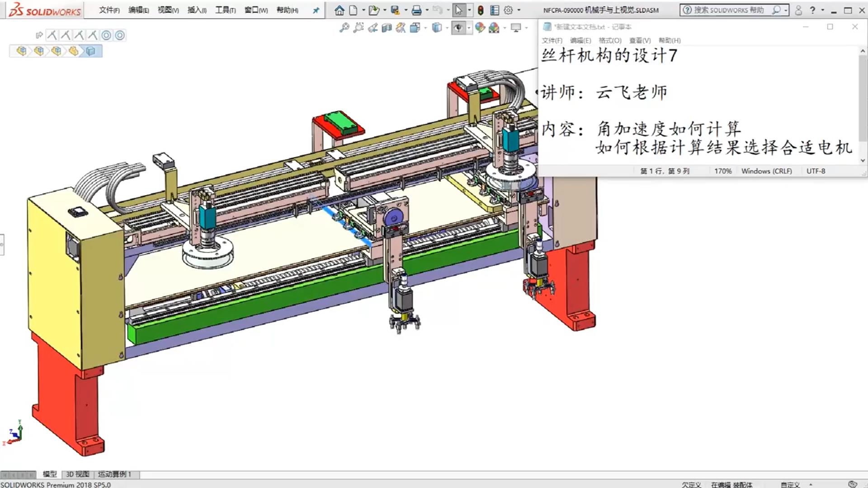Open SolidWorks 窗口(W) menu
The width and height of the screenshot is (868, 488).
256,10
